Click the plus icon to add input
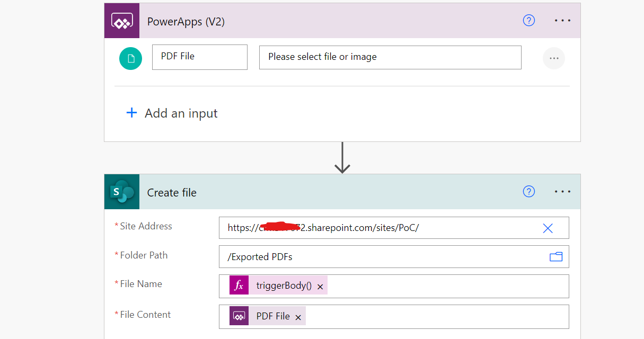This screenshot has height=339, width=644. [x=131, y=113]
